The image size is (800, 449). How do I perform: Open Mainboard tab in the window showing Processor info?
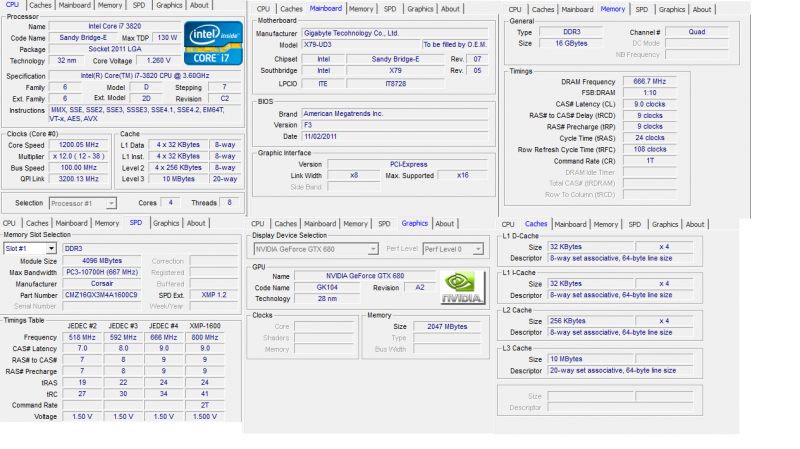(x=74, y=5)
